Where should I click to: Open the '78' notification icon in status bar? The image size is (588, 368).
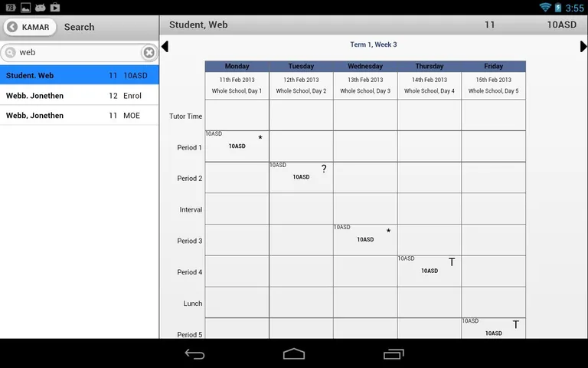(x=11, y=7)
